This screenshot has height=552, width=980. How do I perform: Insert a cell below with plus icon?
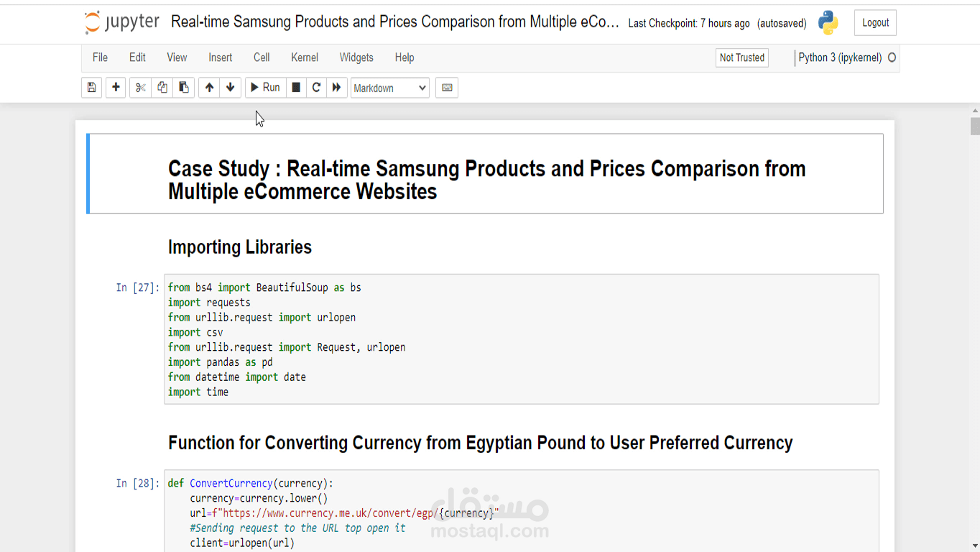coord(116,88)
